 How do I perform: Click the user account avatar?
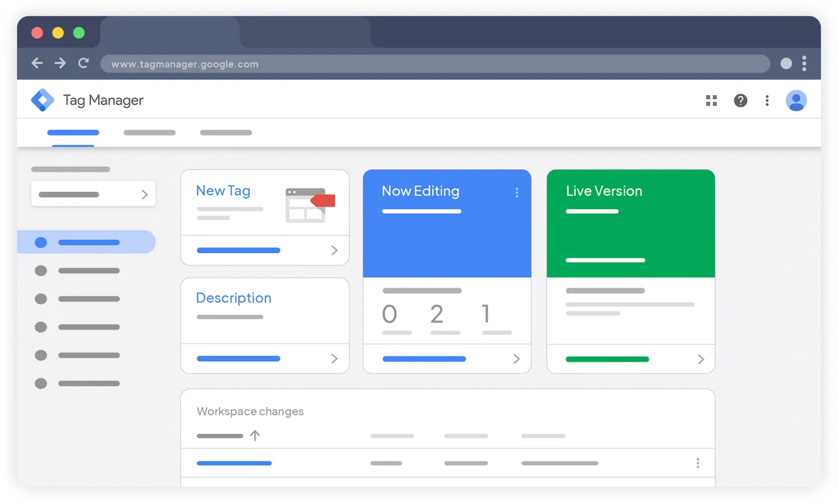[796, 100]
